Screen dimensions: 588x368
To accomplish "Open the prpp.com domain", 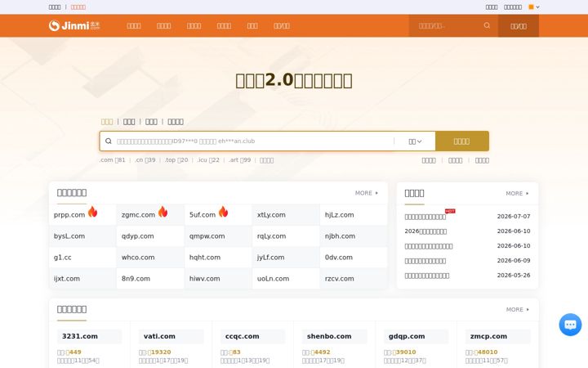I will pos(69,215).
